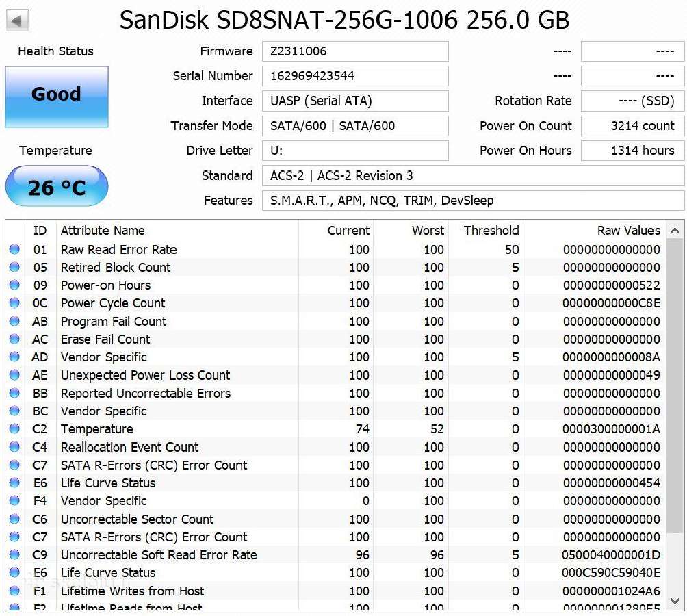This screenshot has height=616, width=687.
Task: Click status icon of Power-on Hours row
Action: 14,285
